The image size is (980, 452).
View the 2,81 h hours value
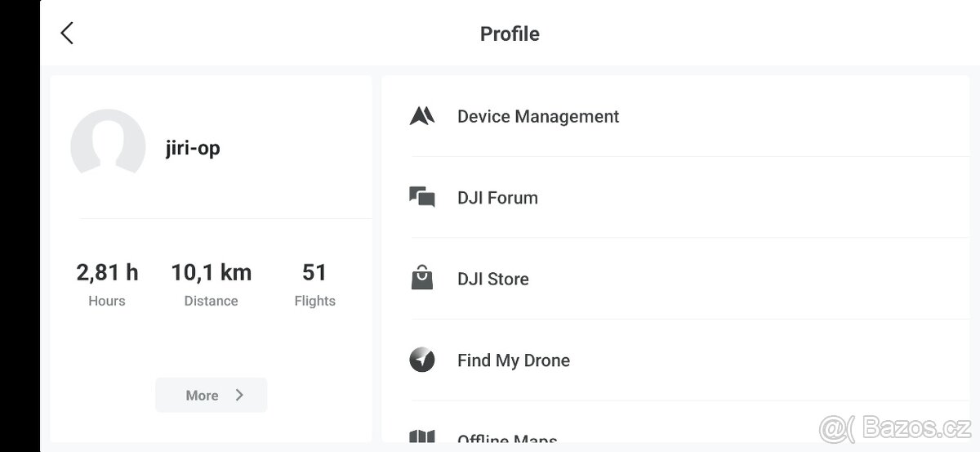click(107, 272)
